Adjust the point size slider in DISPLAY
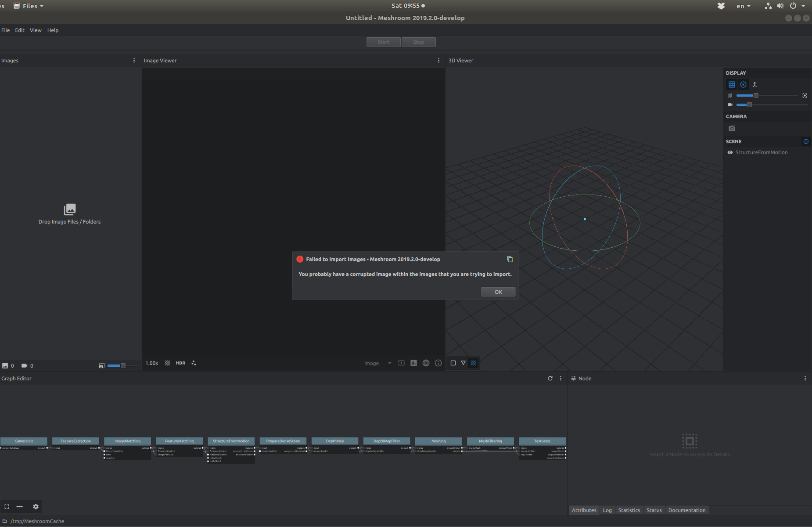The image size is (812, 527). [767, 95]
